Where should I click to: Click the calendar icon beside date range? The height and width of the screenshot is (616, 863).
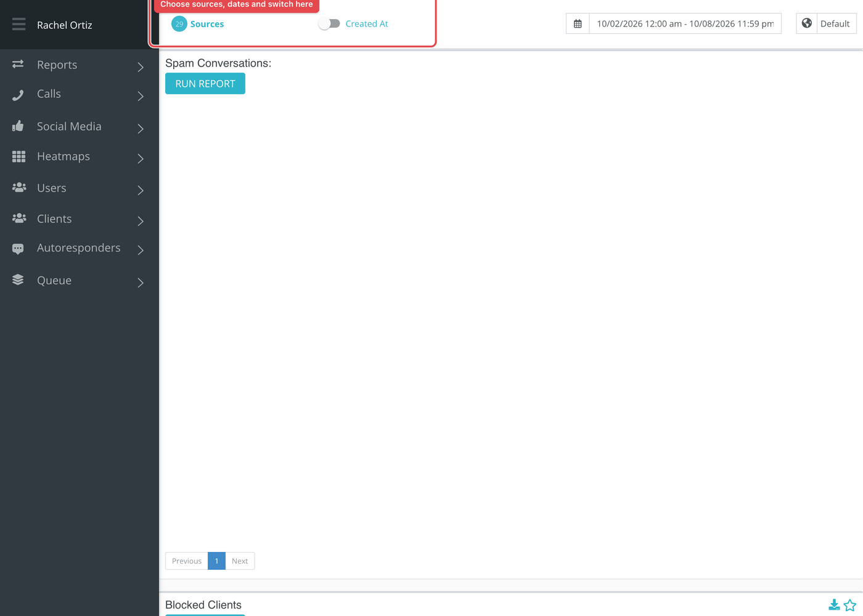[x=578, y=23]
